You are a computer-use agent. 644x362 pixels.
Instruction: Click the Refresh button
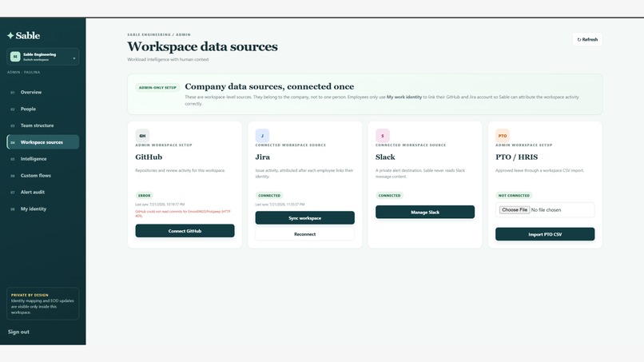click(x=587, y=39)
